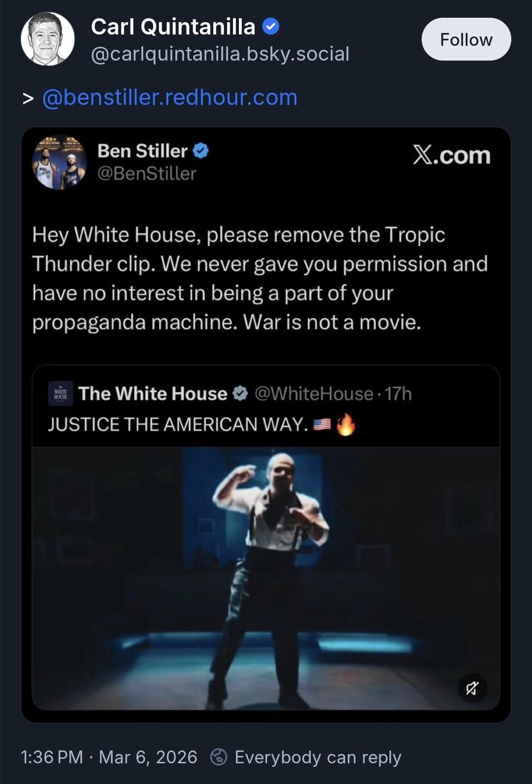The width and height of the screenshot is (532, 784).
Task: Click the blue verified badge beside Carl Quintanilla
Action: click(x=270, y=27)
